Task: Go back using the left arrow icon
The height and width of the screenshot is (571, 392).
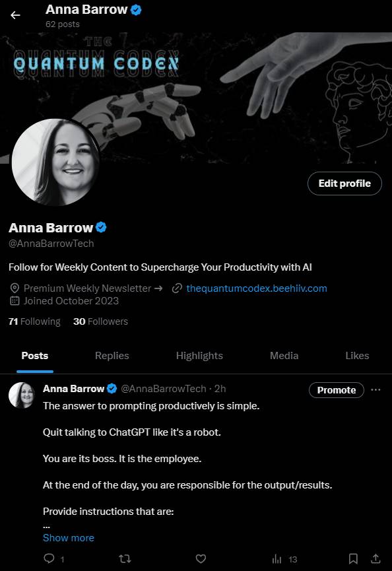Action: tap(15, 15)
